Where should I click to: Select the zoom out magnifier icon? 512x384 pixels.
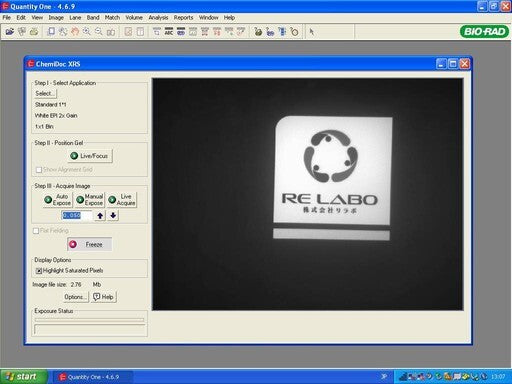click(99, 32)
